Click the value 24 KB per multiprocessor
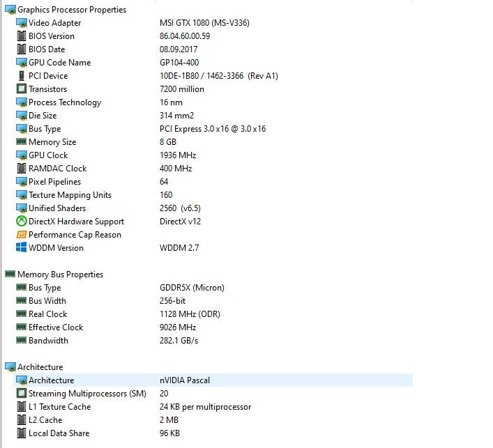 tap(205, 407)
